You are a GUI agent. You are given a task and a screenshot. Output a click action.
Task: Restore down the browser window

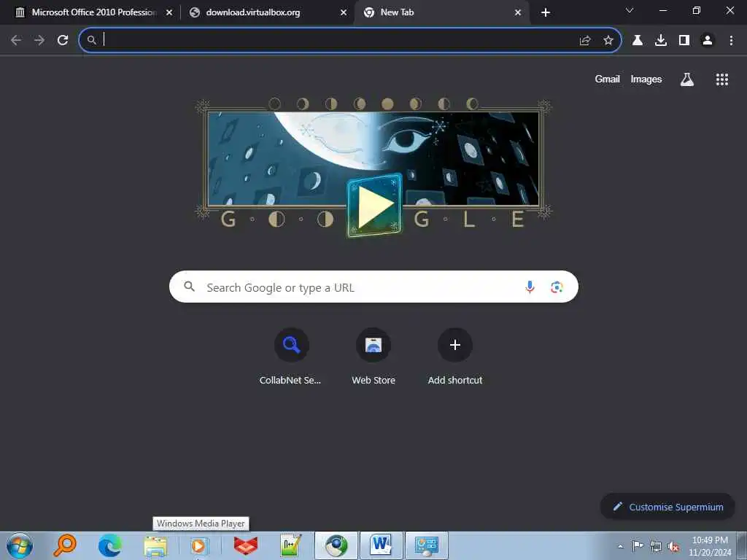pos(696,10)
